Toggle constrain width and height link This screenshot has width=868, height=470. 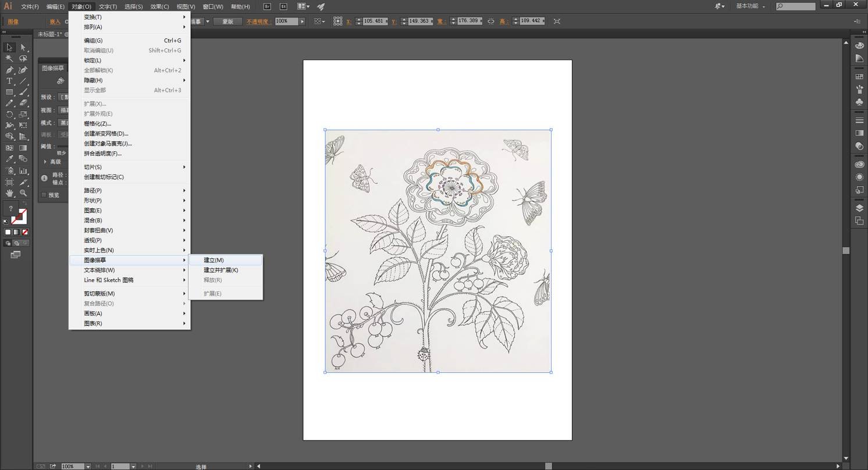coord(490,21)
